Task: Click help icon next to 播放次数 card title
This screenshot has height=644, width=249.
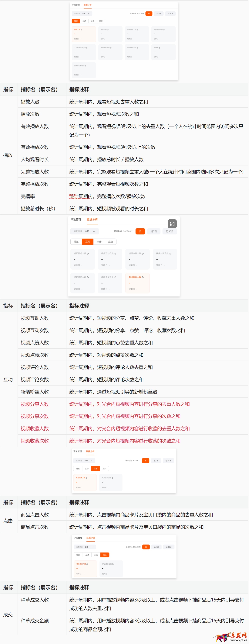Action: coord(108,30)
